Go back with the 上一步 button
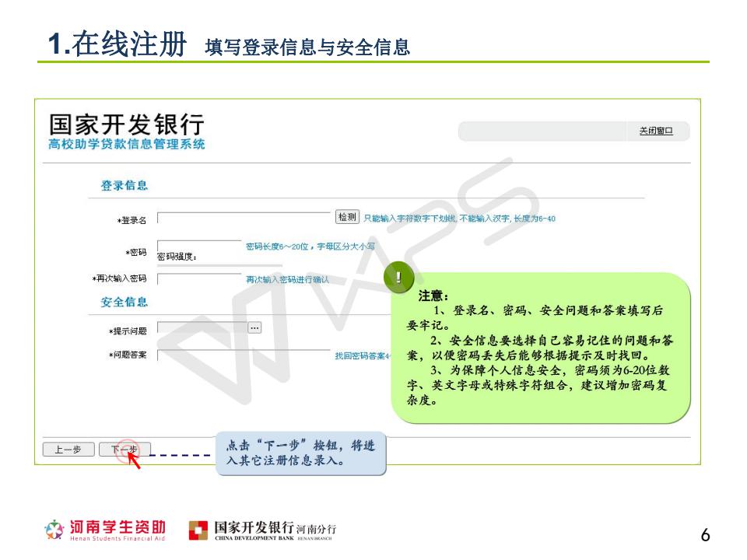This screenshot has height=560, width=747. point(68,450)
